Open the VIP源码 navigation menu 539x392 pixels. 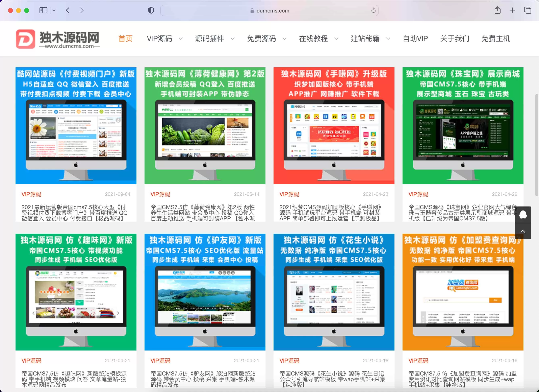click(x=159, y=38)
